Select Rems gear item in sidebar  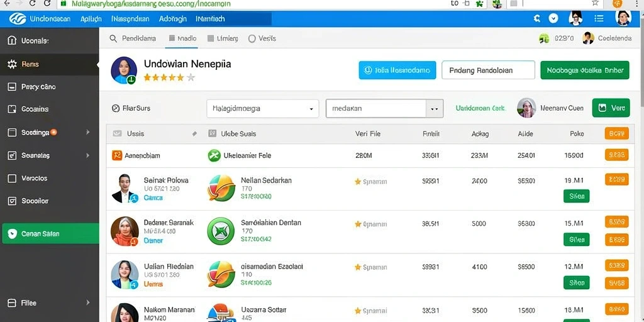pyautogui.click(x=49, y=64)
